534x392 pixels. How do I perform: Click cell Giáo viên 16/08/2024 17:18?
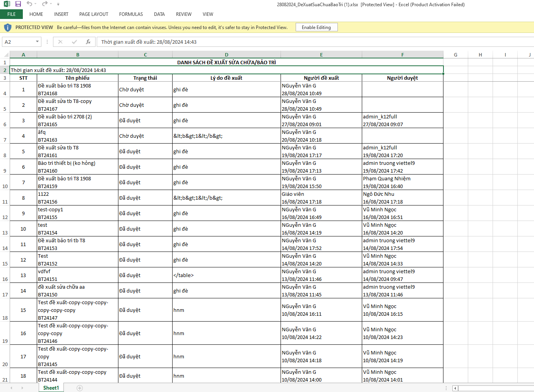[321, 198]
